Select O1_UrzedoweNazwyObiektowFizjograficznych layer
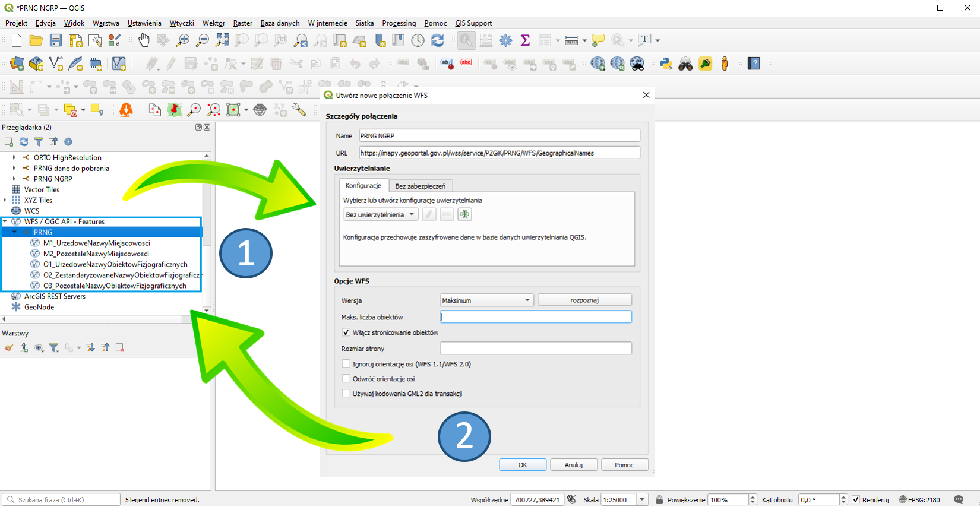The image size is (980, 510). pos(115,264)
